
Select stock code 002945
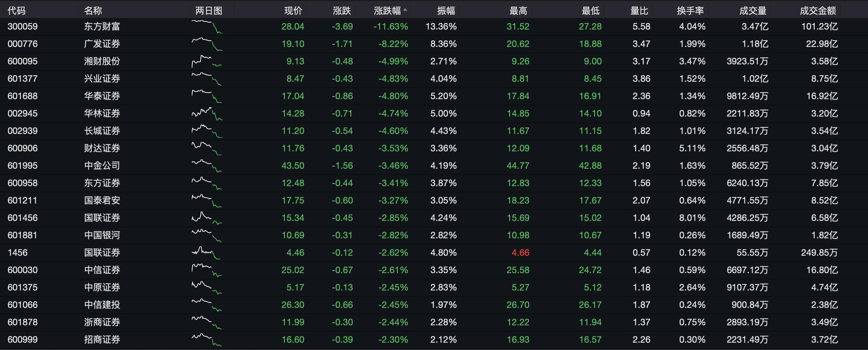(x=23, y=113)
